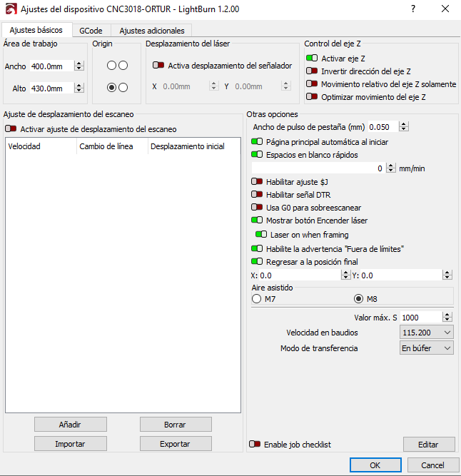Select the top-left origin radio button
Viewport: 461px width, 476px height.
[x=111, y=65]
